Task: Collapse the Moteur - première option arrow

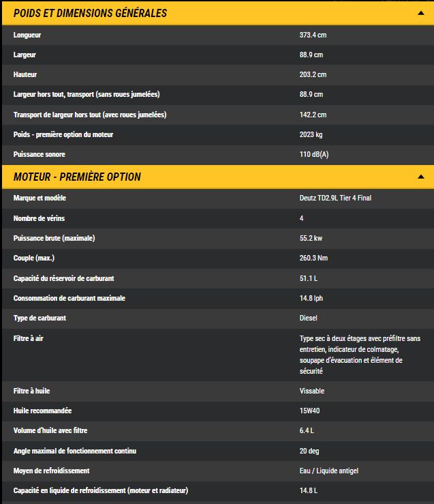Action: 421,177
